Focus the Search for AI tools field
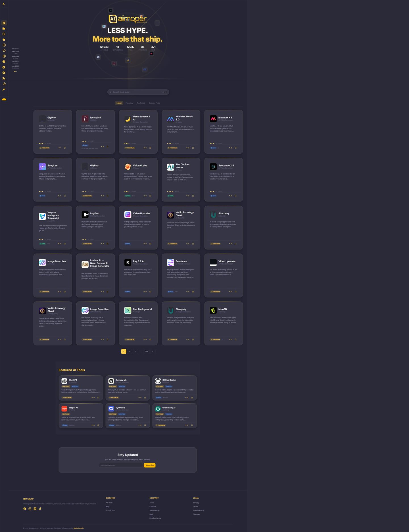The width and height of the screenshot is (409, 532). 138,92
